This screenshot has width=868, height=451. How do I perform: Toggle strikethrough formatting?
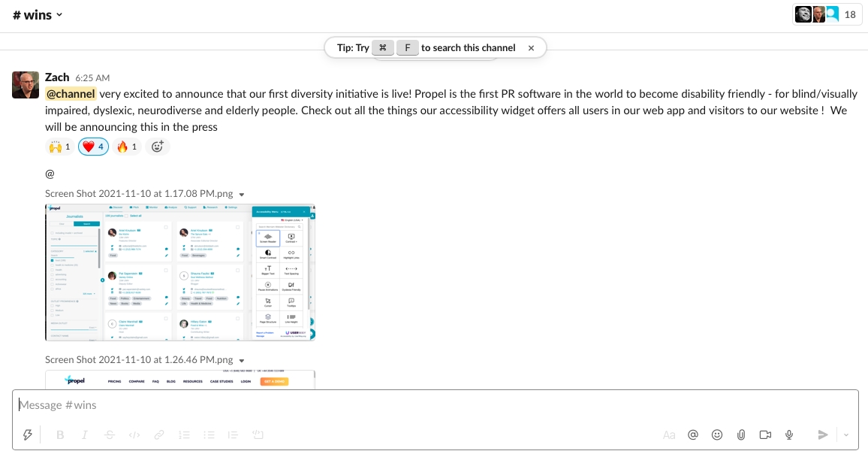110,435
